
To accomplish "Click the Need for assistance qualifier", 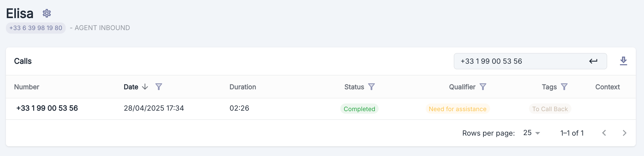I will [x=457, y=109].
